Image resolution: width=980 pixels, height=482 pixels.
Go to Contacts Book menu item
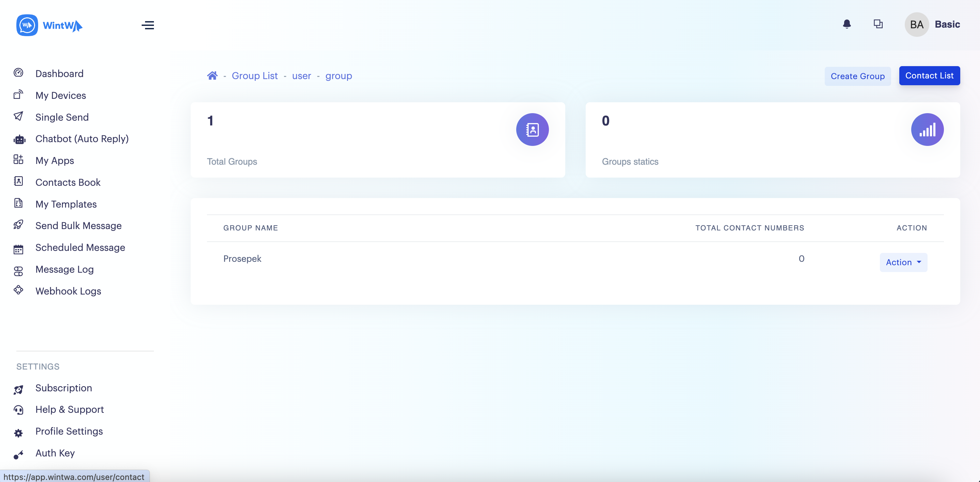68,182
